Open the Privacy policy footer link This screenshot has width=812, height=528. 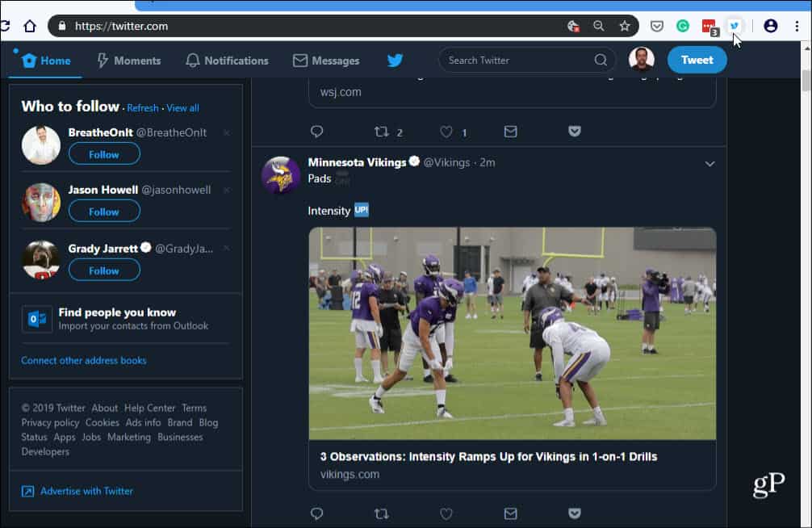point(50,423)
